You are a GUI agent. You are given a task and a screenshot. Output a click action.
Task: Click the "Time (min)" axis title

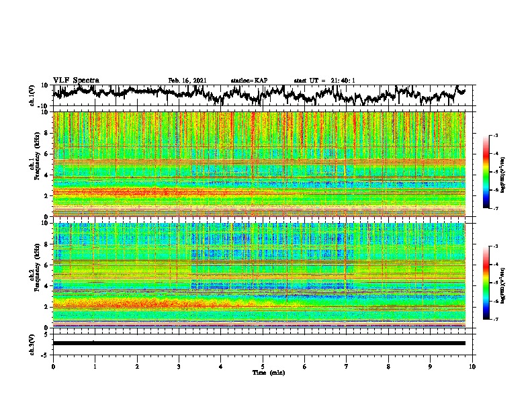coord(269,373)
